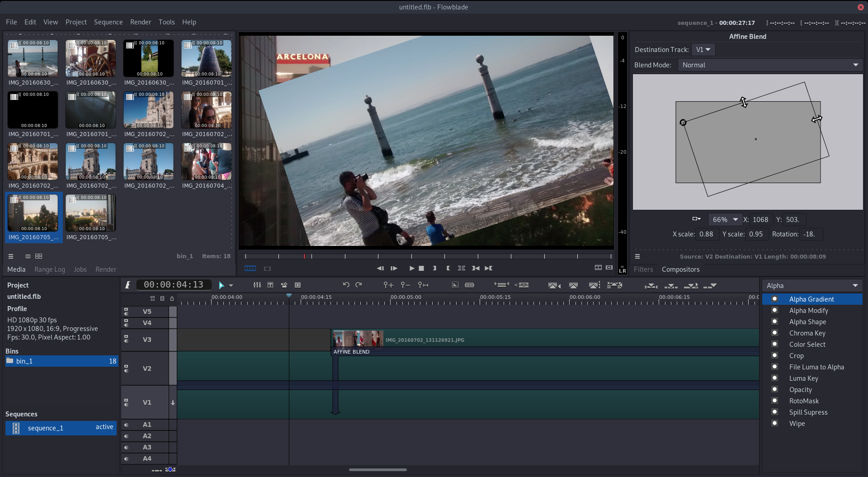The image size is (868, 477).
Task: Select the Chroma Key filter radio
Action: [774, 333]
